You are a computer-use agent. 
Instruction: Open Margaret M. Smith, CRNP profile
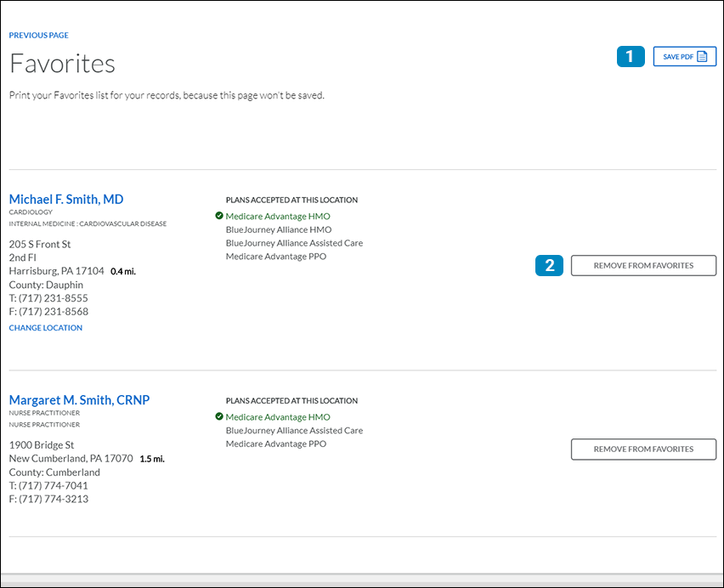pyautogui.click(x=79, y=399)
